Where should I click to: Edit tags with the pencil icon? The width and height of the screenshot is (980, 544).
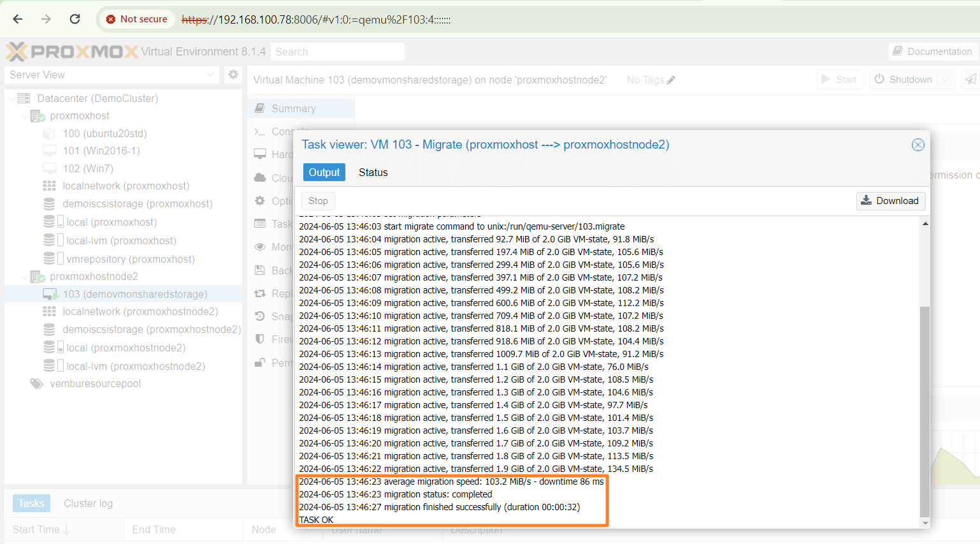point(670,80)
